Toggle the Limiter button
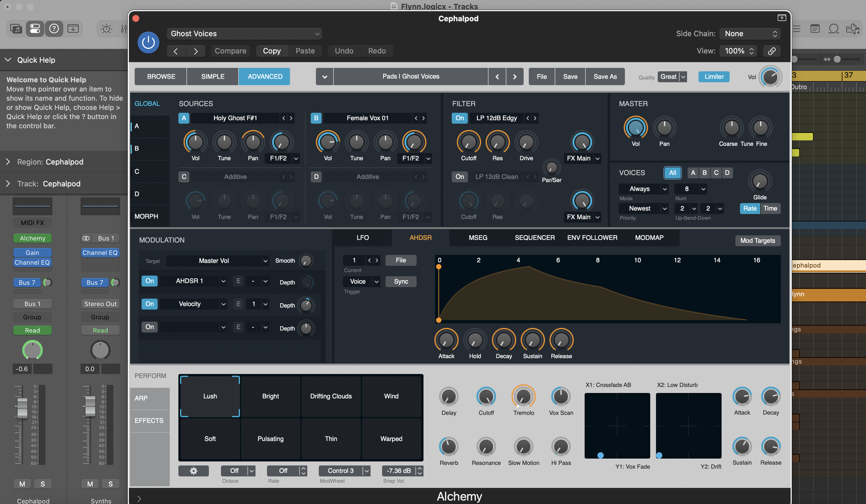 (714, 77)
